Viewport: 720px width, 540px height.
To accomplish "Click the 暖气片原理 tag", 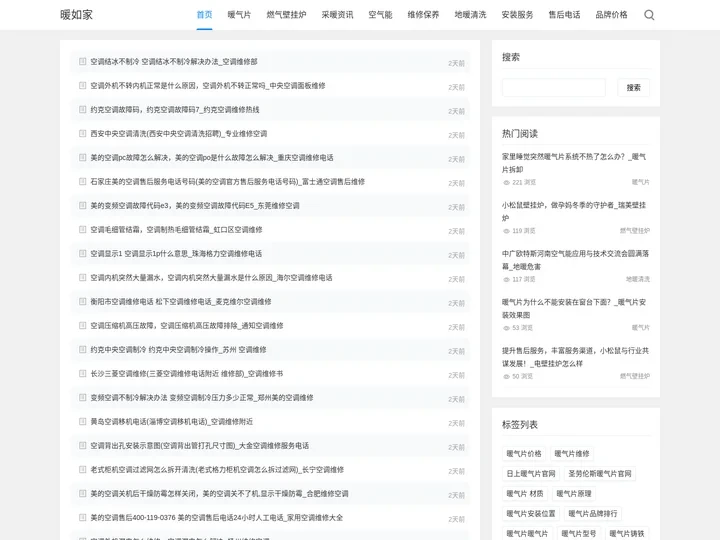I will (x=574, y=494).
